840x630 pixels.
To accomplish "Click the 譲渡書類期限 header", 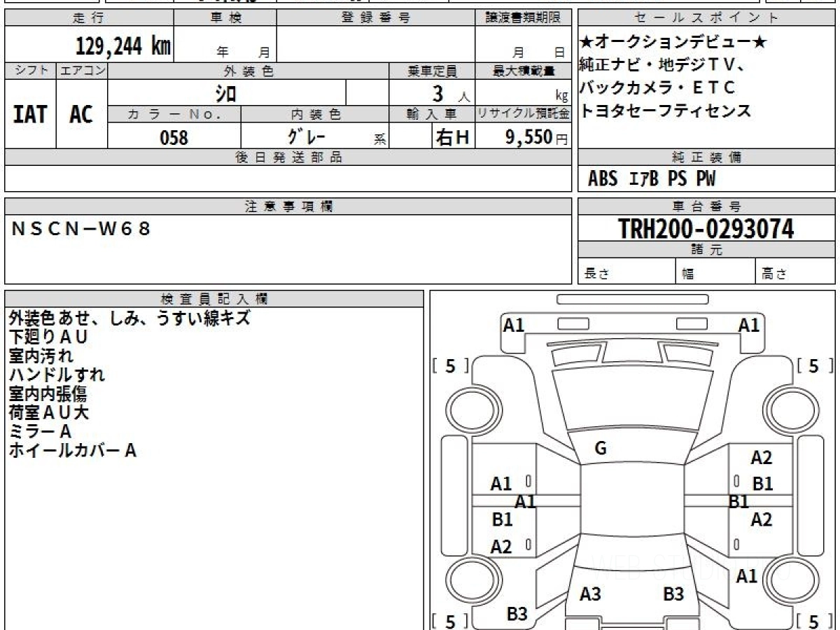I will point(523,18).
